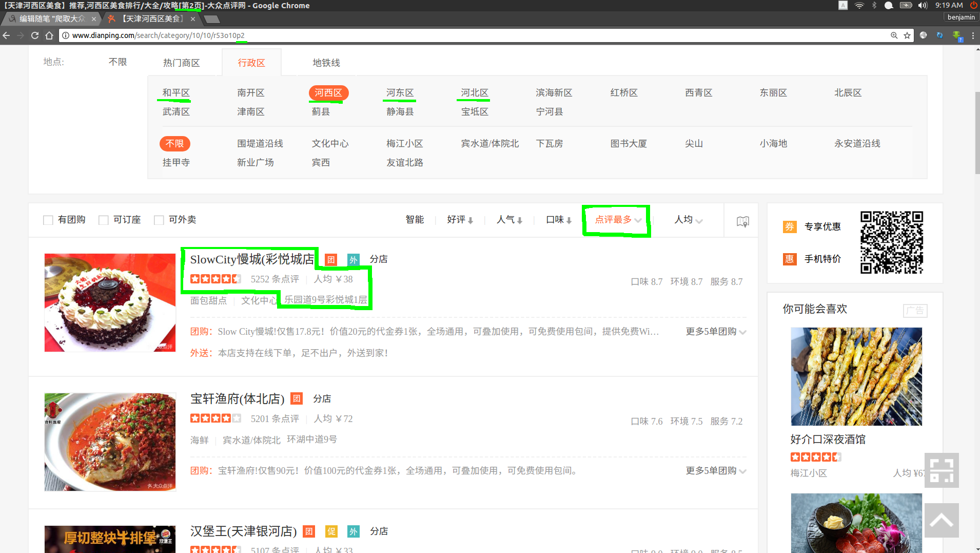Sort by 口味 taste
This screenshot has height=553, width=980.
559,220
